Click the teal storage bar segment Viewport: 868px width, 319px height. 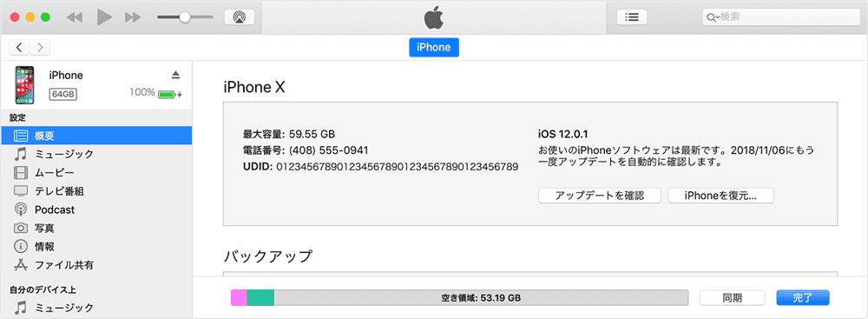click(260, 297)
